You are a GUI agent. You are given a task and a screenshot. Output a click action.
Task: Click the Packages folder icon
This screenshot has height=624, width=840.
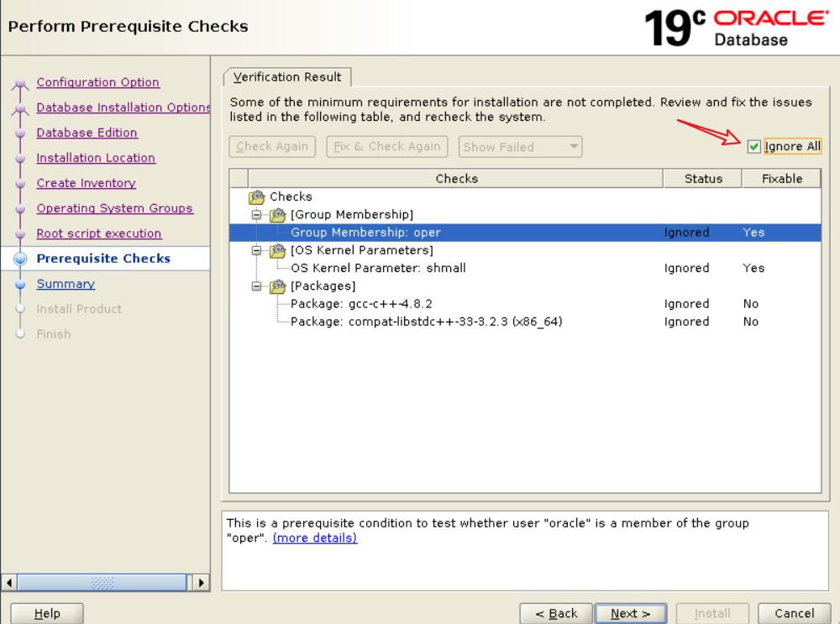pyautogui.click(x=277, y=286)
